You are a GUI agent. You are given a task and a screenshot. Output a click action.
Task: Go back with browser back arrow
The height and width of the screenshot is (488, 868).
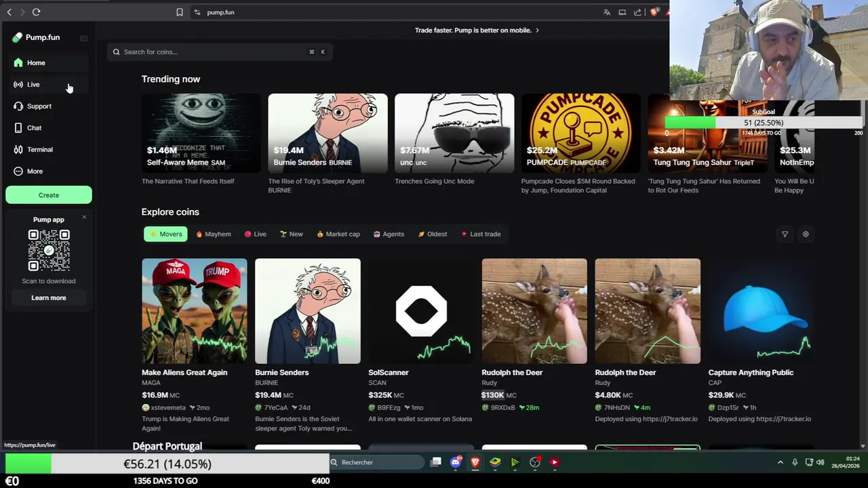click(x=9, y=12)
